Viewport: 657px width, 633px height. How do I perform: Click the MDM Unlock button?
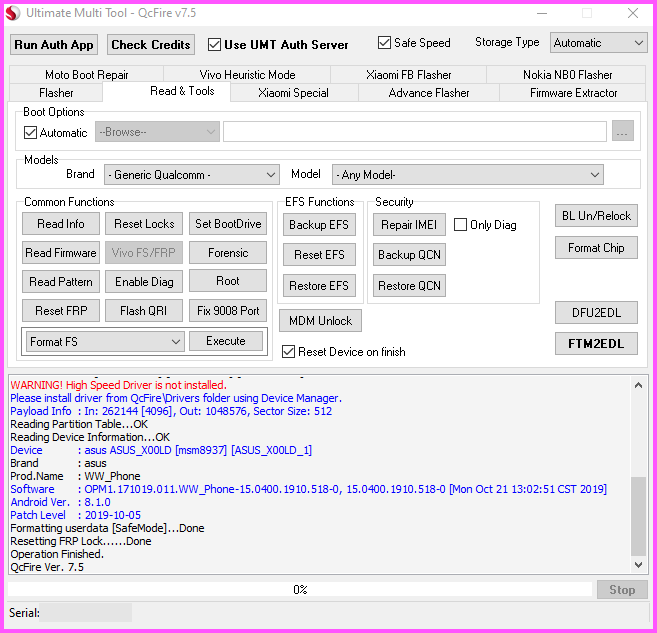[x=321, y=320]
